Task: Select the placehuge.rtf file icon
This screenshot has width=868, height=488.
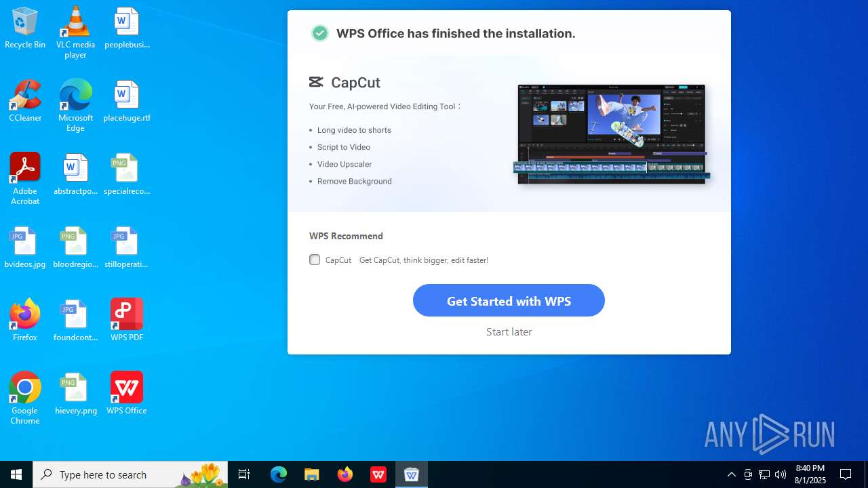Action: (x=127, y=101)
